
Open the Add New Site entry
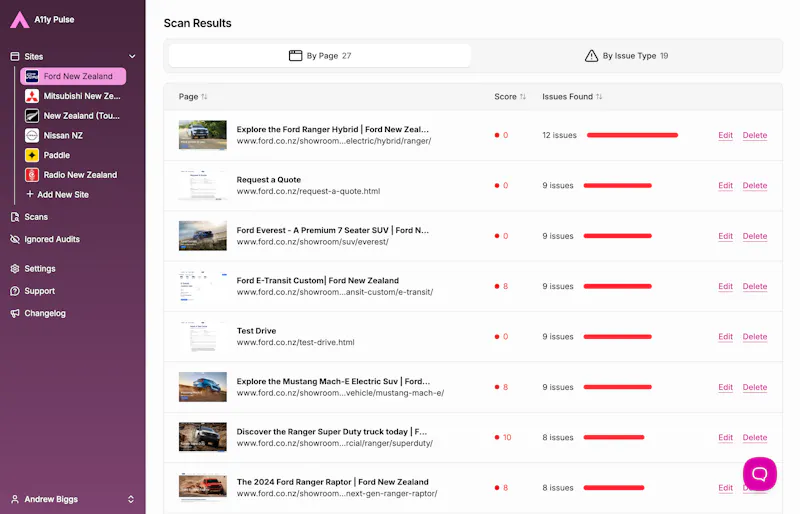57,194
